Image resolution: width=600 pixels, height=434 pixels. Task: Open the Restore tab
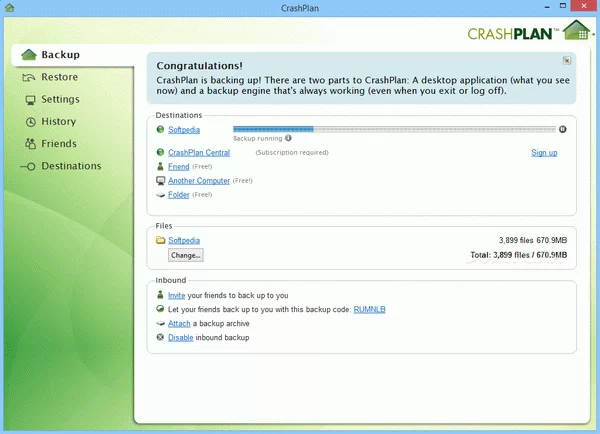click(x=59, y=77)
